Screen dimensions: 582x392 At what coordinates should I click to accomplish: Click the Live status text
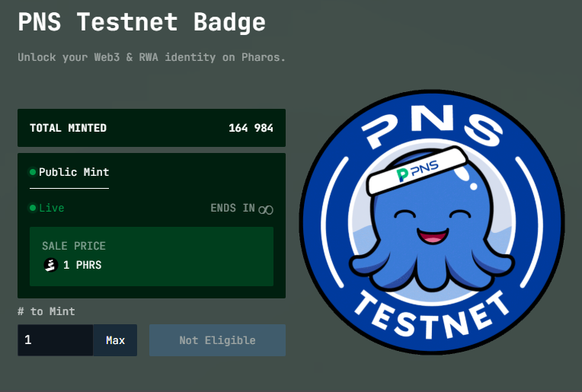52,208
